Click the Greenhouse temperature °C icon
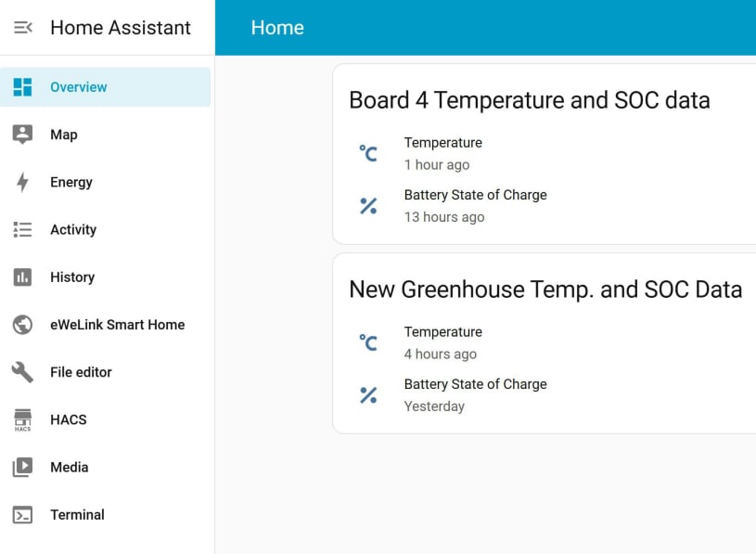The height and width of the screenshot is (554, 756). click(368, 341)
